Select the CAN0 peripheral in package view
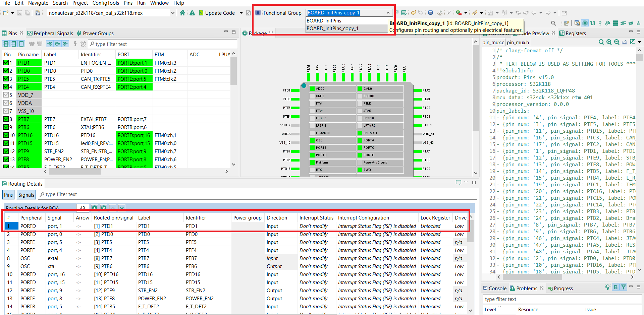The height and width of the screenshot is (315, 644). 380,89
